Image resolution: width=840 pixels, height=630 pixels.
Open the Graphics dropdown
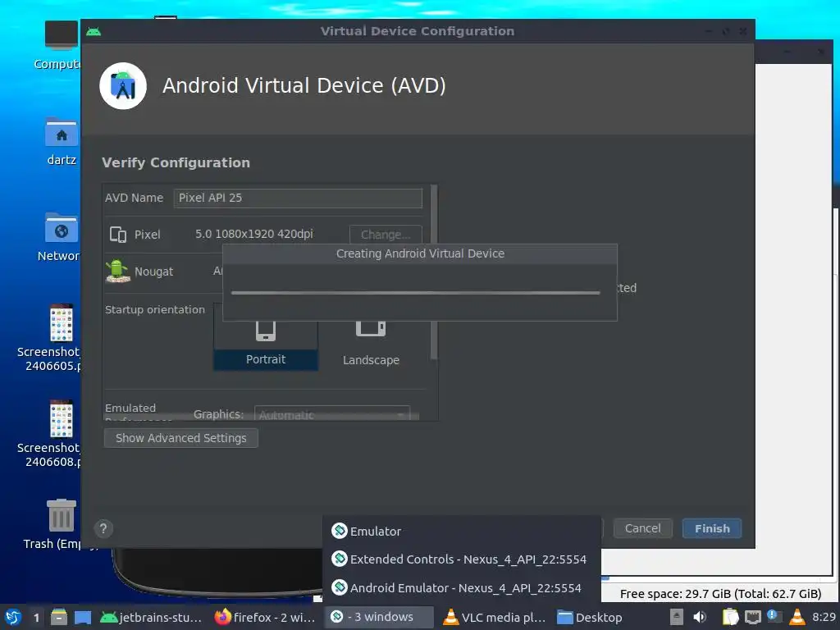[332, 414]
